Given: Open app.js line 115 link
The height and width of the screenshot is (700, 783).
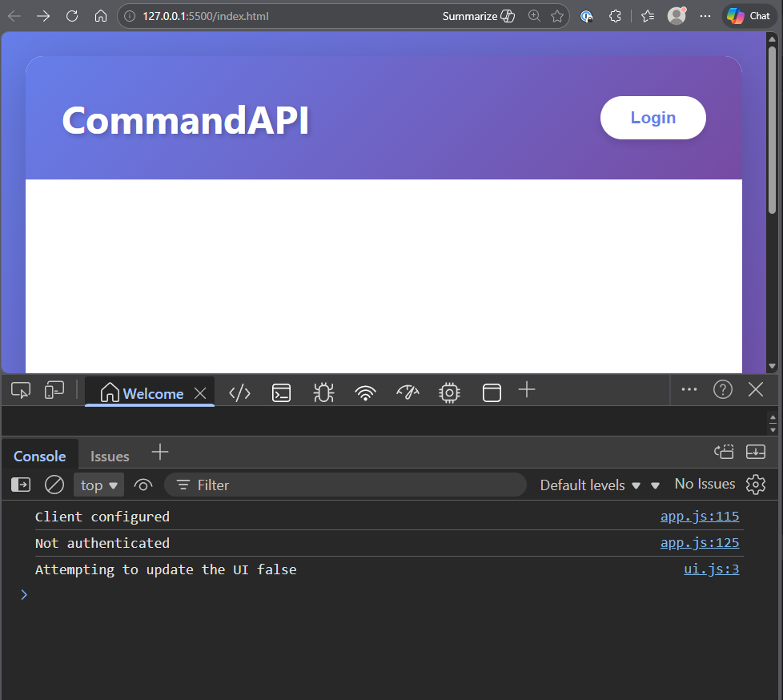Looking at the screenshot, I should pos(699,516).
